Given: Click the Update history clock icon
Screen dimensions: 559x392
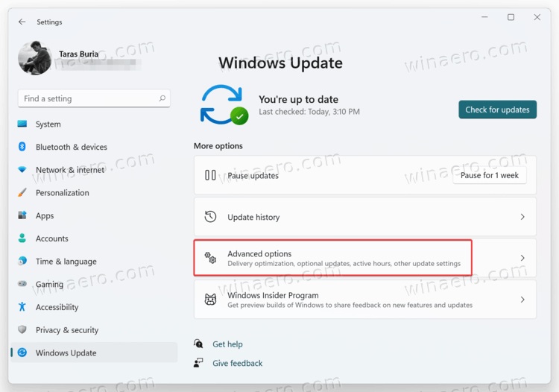Looking at the screenshot, I should pos(210,217).
